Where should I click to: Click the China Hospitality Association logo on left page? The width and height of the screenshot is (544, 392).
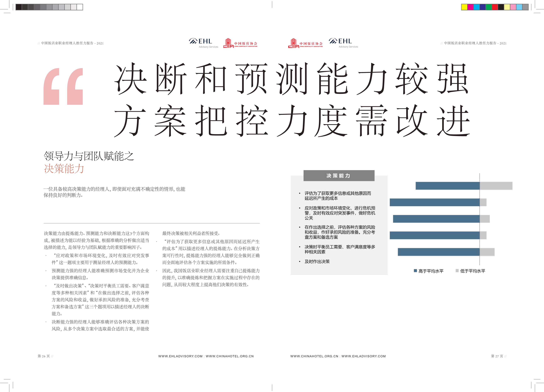[240, 43]
